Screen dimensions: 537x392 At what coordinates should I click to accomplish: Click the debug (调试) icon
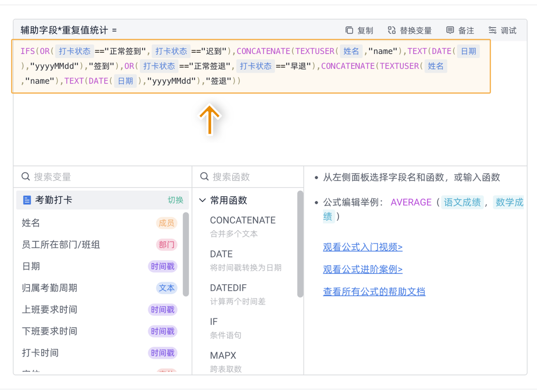[x=492, y=30]
